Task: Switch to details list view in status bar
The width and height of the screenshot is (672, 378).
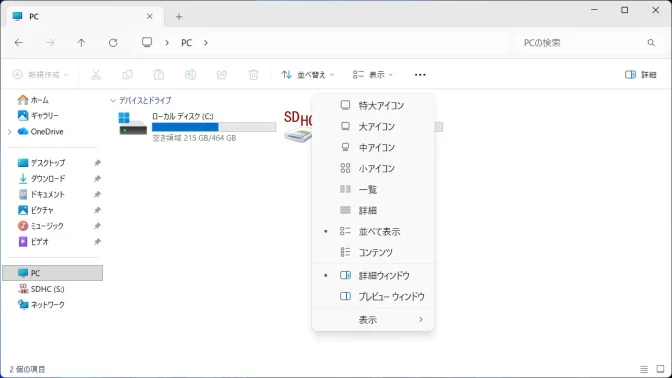Action: 644,369
